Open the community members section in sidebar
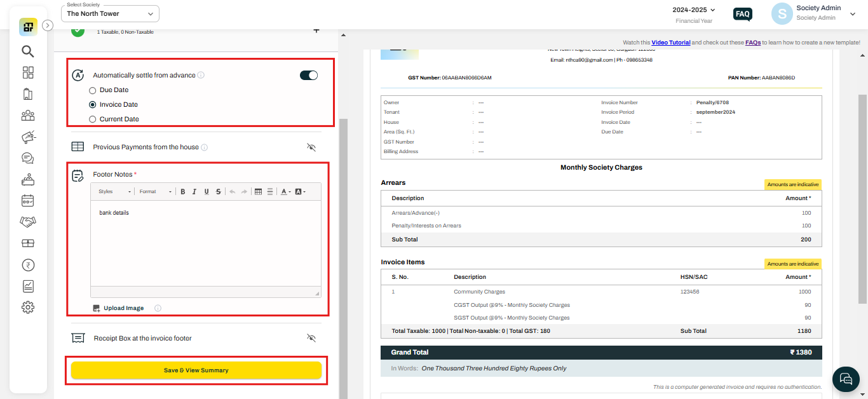868x399 pixels. pyautogui.click(x=27, y=115)
